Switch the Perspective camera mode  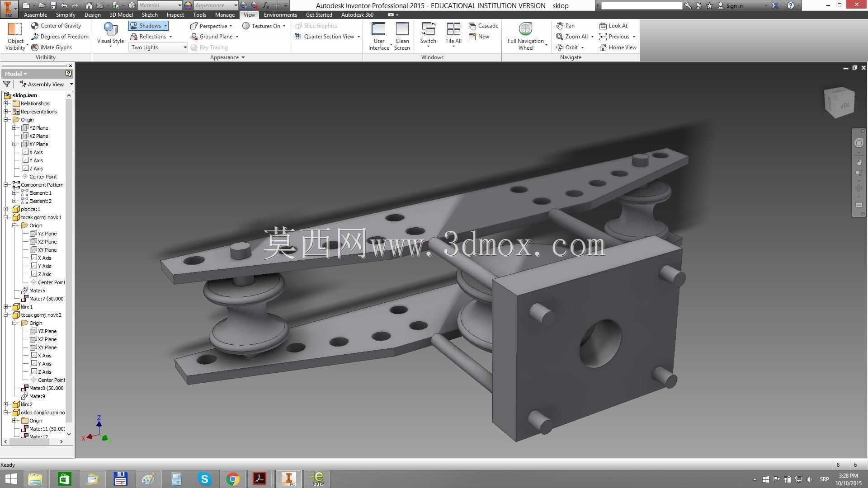pos(209,26)
